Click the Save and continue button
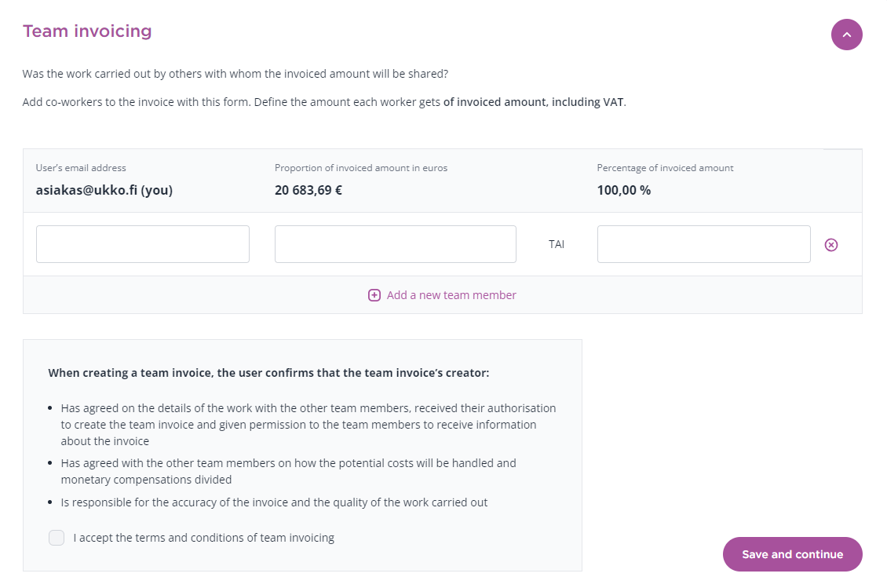Screen dimensions: 887x588 (793, 554)
